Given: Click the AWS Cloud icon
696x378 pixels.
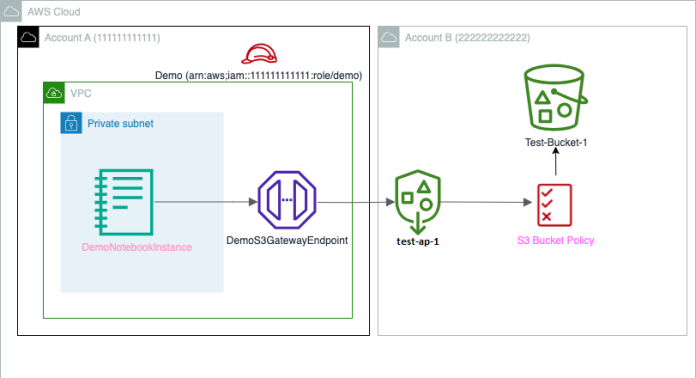Looking at the screenshot, I should point(11,11).
